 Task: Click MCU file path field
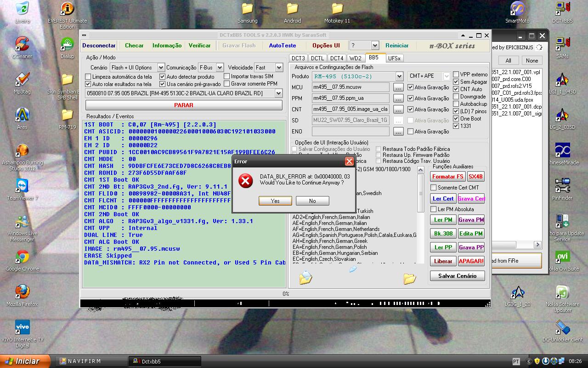pyautogui.click(x=351, y=87)
